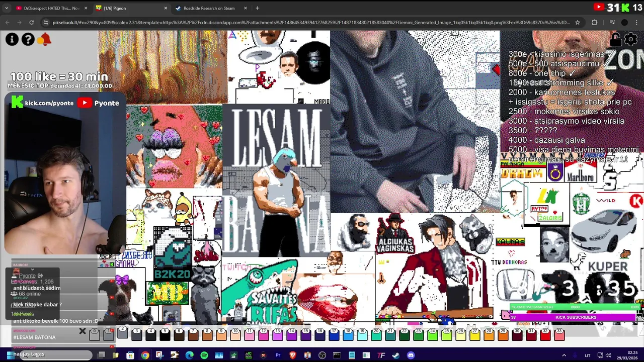This screenshot has height=362, width=644.
Task: Open Discord from the taskbar
Action: point(411,355)
